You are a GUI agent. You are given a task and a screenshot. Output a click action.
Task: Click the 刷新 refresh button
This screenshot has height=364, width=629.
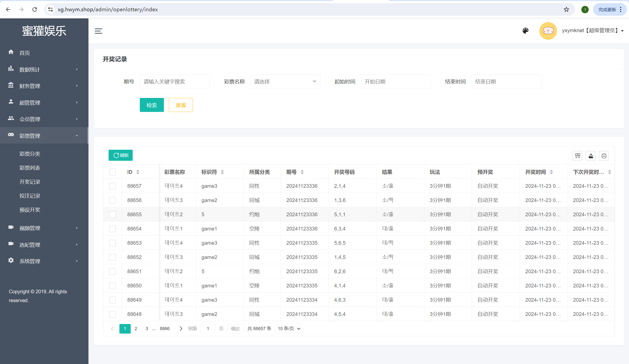point(121,155)
